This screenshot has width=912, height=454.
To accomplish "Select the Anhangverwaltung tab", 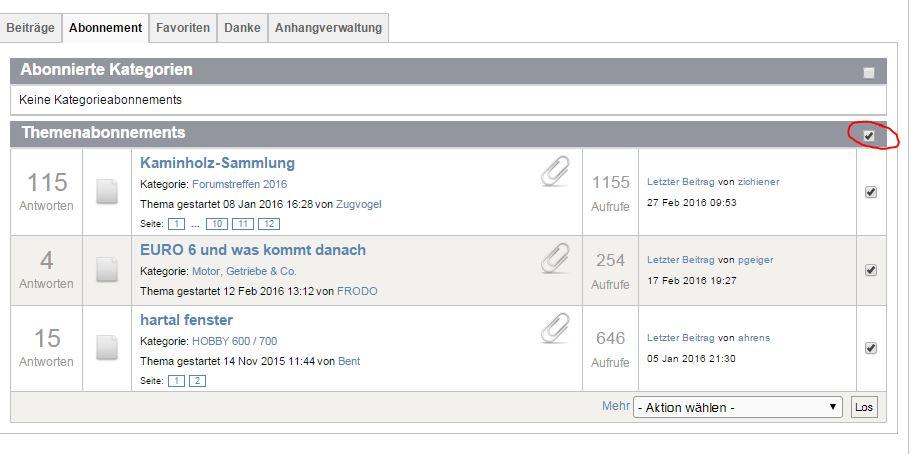I will pos(328,28).
